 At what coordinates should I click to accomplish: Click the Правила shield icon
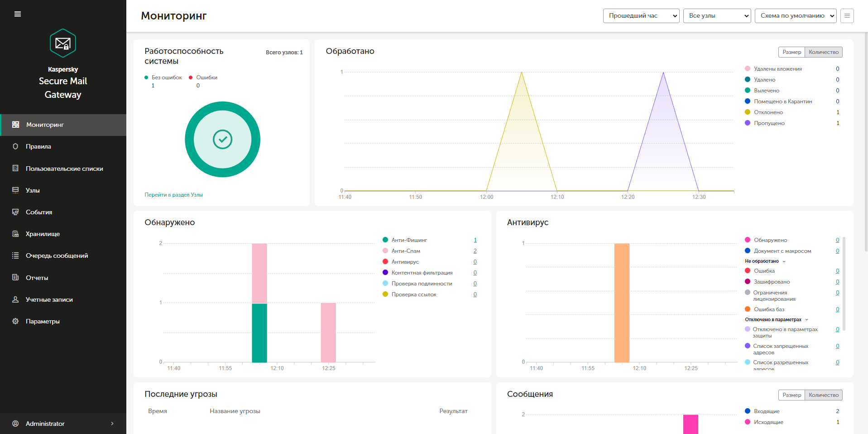15,146
